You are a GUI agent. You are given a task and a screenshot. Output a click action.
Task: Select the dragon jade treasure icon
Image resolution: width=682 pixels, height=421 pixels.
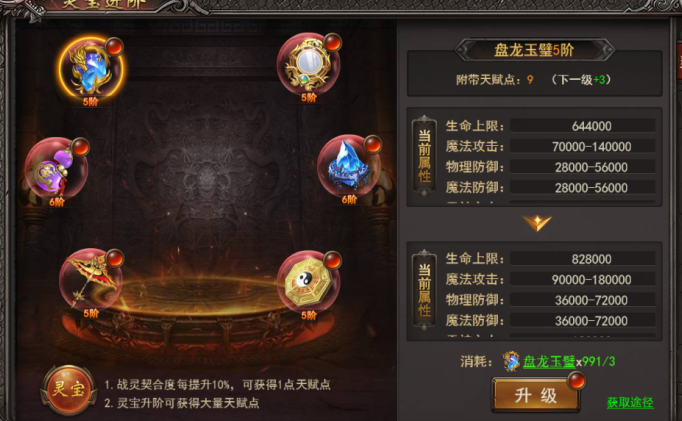click(91, 68)
